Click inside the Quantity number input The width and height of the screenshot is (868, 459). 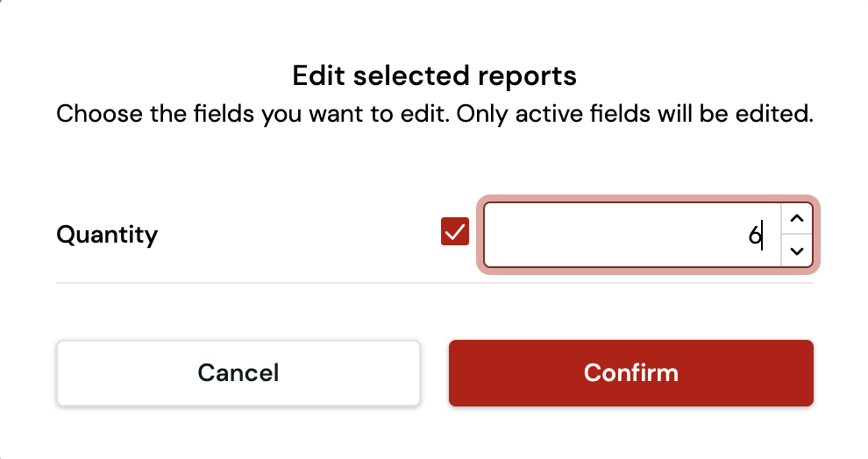pos(631,235)
